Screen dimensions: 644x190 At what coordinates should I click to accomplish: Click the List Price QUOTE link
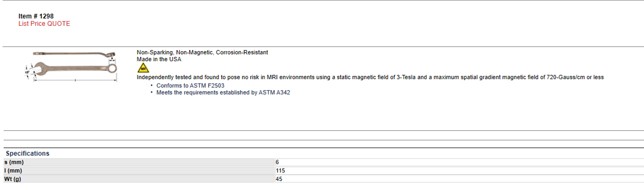tap(44, 24)
